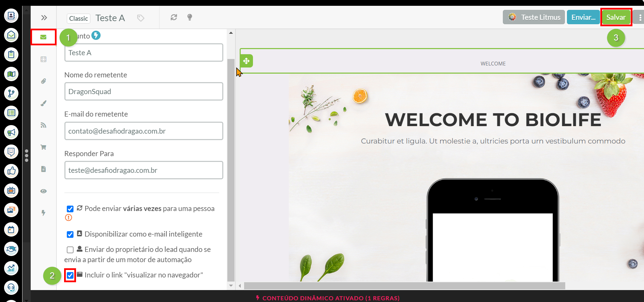Expand the panel with double chevron
The width and height of the screenshot is (644, 302).
click(44, 18)
